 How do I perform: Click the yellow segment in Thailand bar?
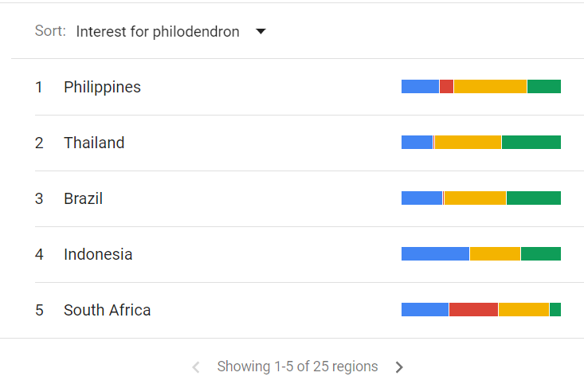point(468,143)
